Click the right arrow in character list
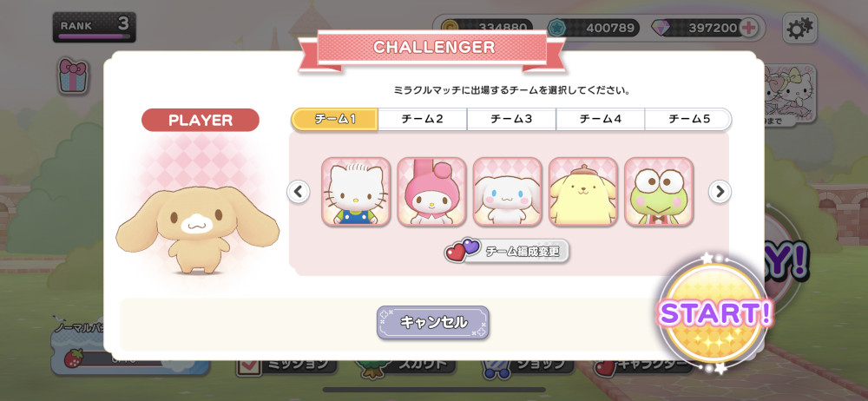The height and width of the screenshot is (401, 868). coord(720,192)
